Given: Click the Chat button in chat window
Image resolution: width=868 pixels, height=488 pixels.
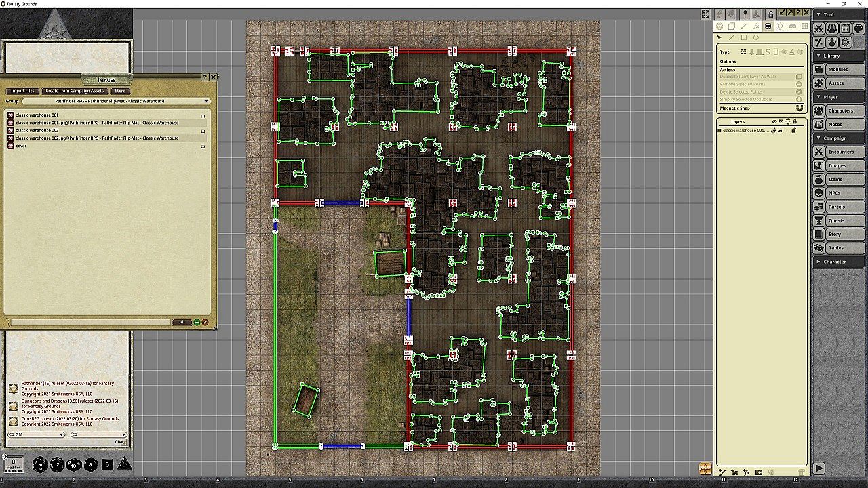Looking at the screenshot, I should click(119, 442).
